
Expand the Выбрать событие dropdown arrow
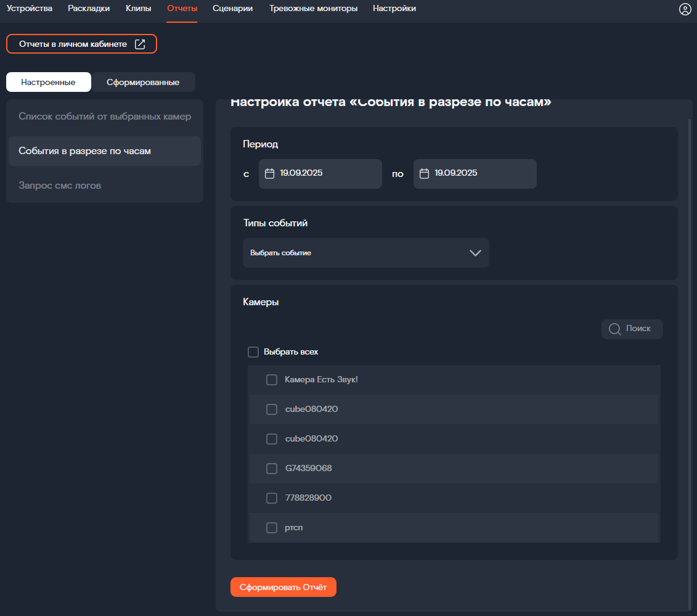click(475, 253)
